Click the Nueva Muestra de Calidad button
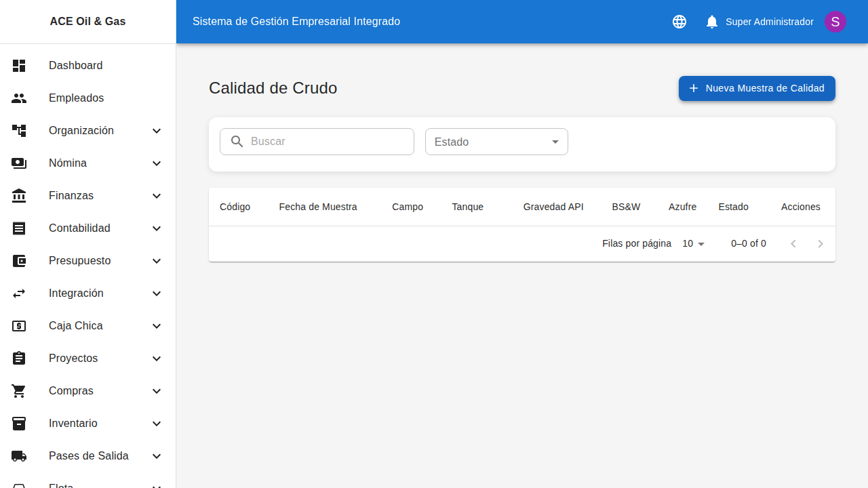Screen dimensions: 868x488 (x=756, y=88)
